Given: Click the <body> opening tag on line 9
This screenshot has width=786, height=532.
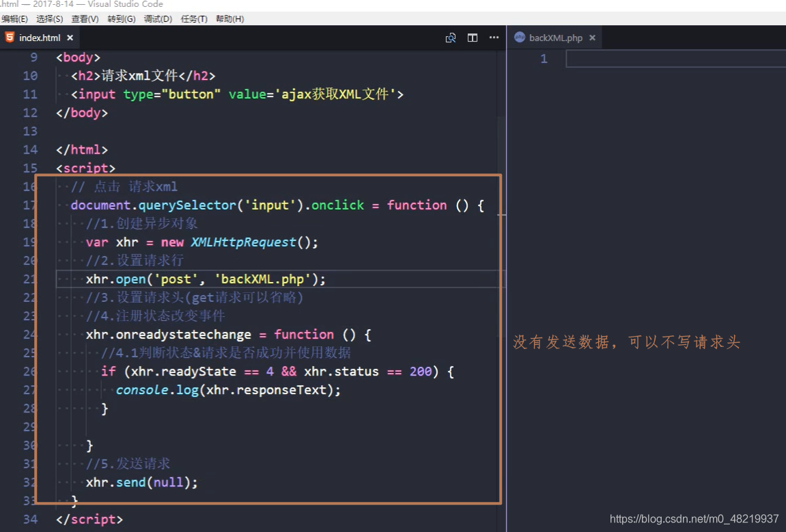Looking at the screenshot, I should click(79, 57).
